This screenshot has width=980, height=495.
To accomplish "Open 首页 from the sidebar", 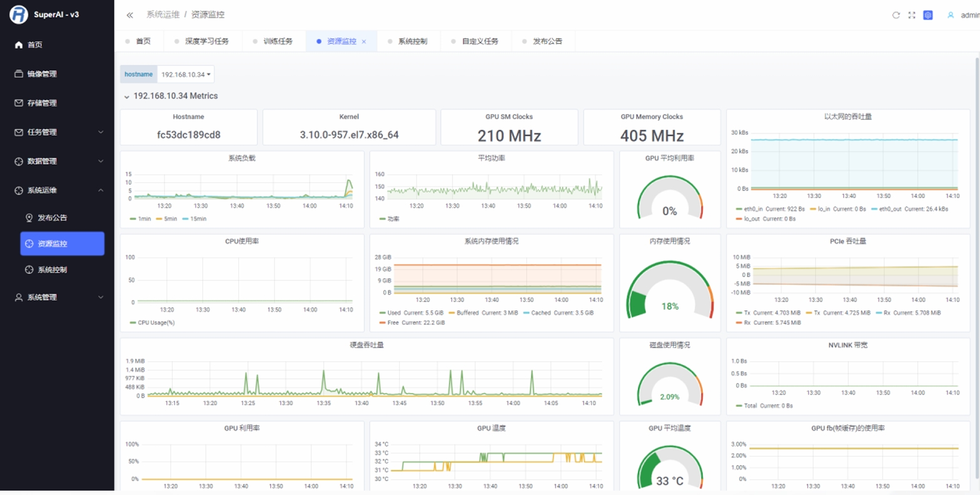I will point(57,44).
